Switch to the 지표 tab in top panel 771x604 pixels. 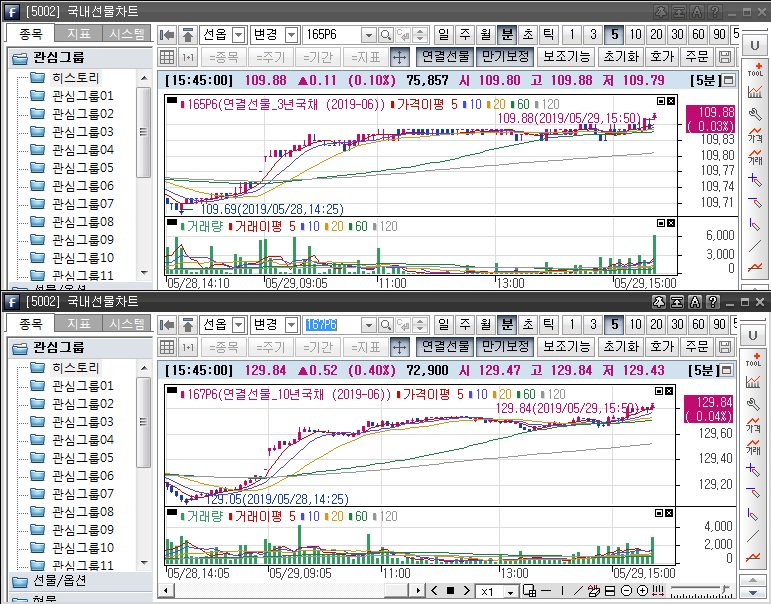click(x=78, y=33)
